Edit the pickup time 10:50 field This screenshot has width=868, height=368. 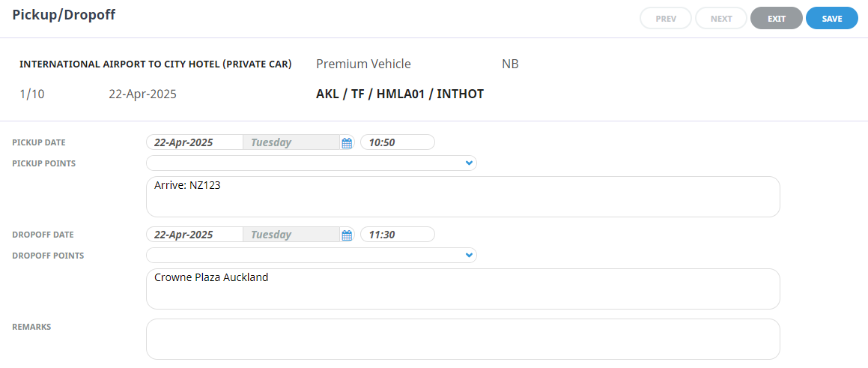(x=397, y=142)
